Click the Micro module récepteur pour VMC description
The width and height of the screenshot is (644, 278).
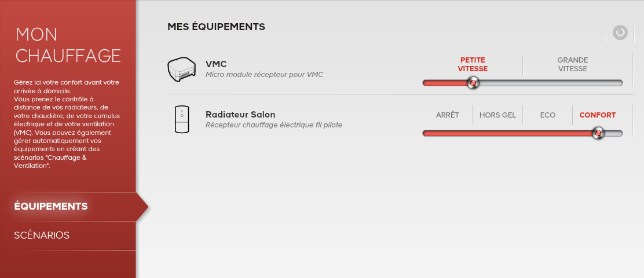point(265,75)
